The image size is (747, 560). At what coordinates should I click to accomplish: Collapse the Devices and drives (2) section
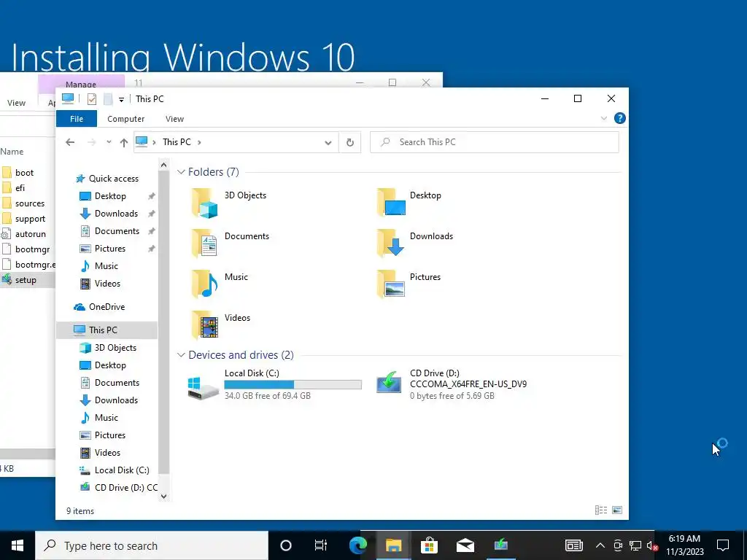click(x=181, y=355)
